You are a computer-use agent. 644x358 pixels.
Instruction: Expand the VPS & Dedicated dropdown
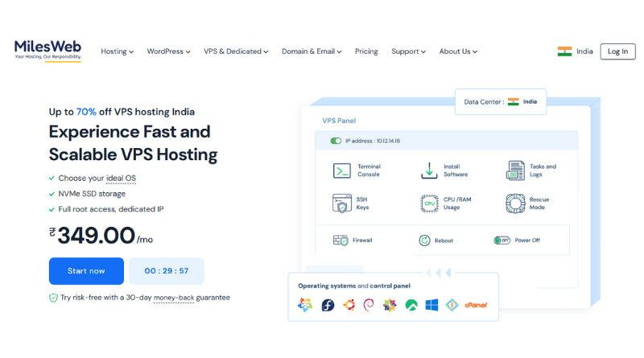[x=236, y=51]
